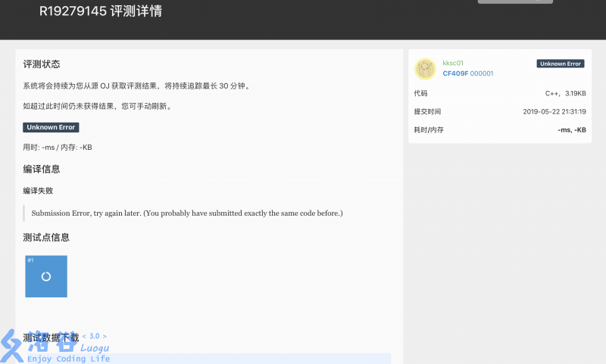This screenshot has height=364, width=606.
Task: Click the C++, 3.19KB code info
Action: 565,93
